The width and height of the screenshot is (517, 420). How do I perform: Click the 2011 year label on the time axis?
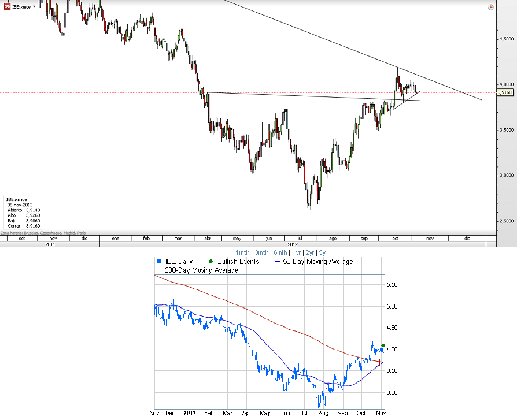click(50, 244)
